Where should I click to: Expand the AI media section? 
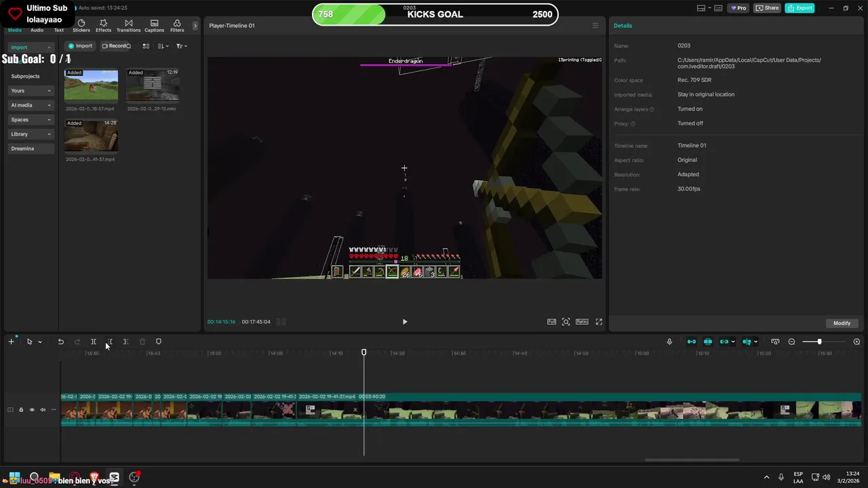(x=31, y=105)
